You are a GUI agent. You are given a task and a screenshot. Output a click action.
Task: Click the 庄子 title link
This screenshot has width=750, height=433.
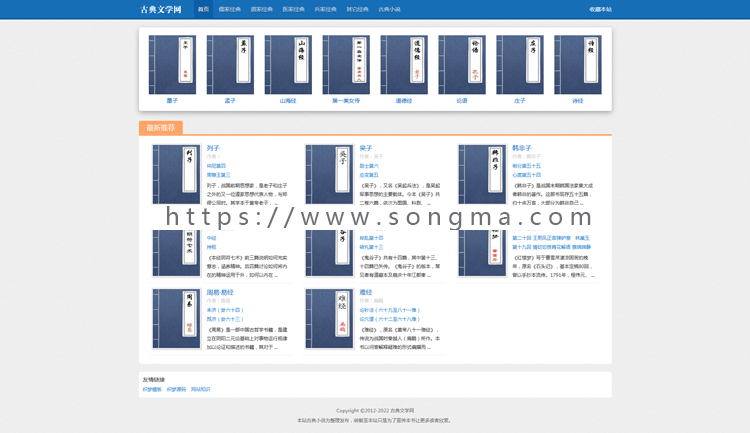520,101
